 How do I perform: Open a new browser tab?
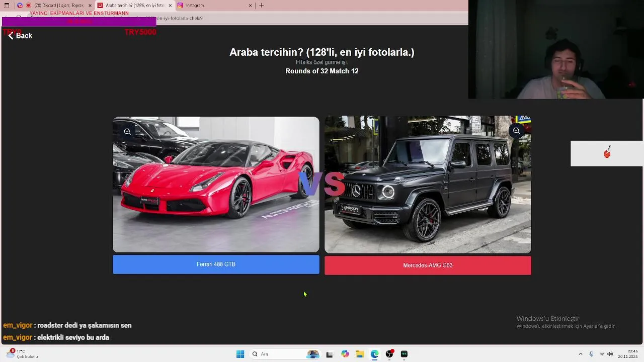point(262,6)
